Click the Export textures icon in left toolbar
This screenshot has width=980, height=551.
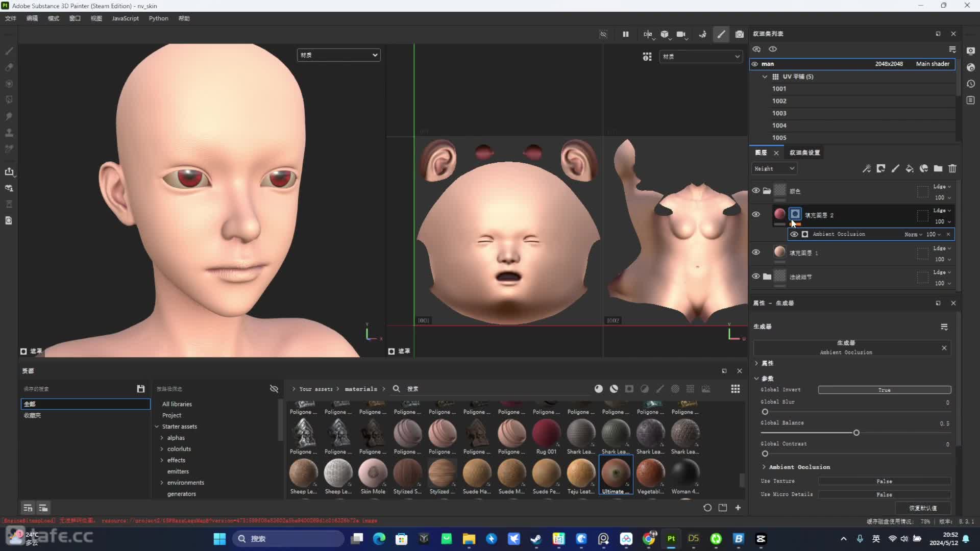(9, 171)
